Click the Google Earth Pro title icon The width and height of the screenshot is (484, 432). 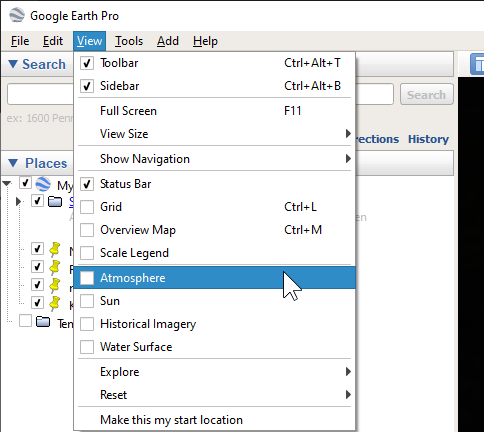17,15
